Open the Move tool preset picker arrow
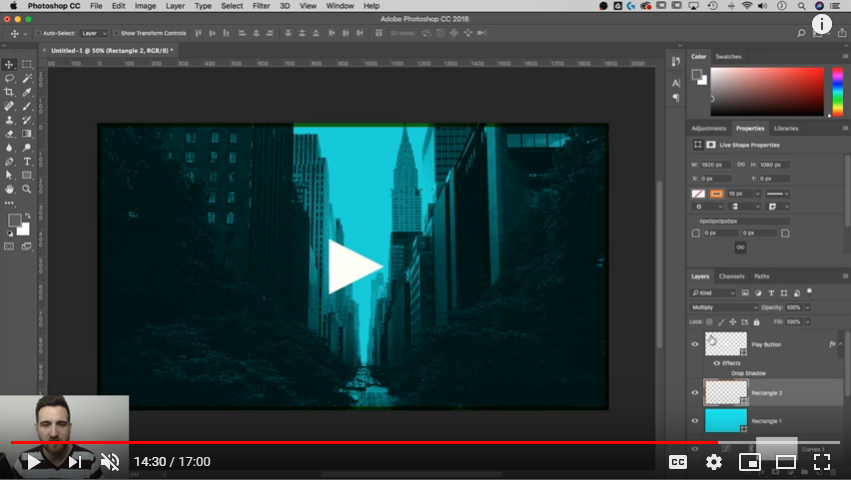This screenshot has height=480, width=851. tap(25, 34)
